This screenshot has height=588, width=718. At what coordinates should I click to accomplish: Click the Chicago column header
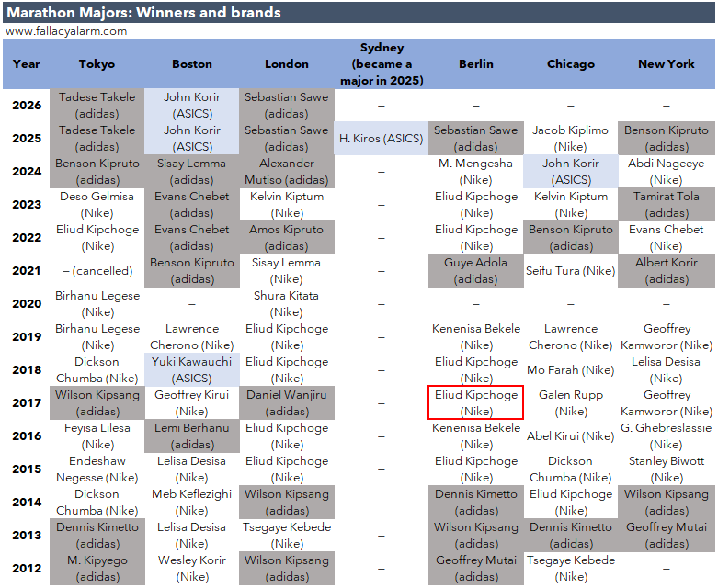pos(571,64)
